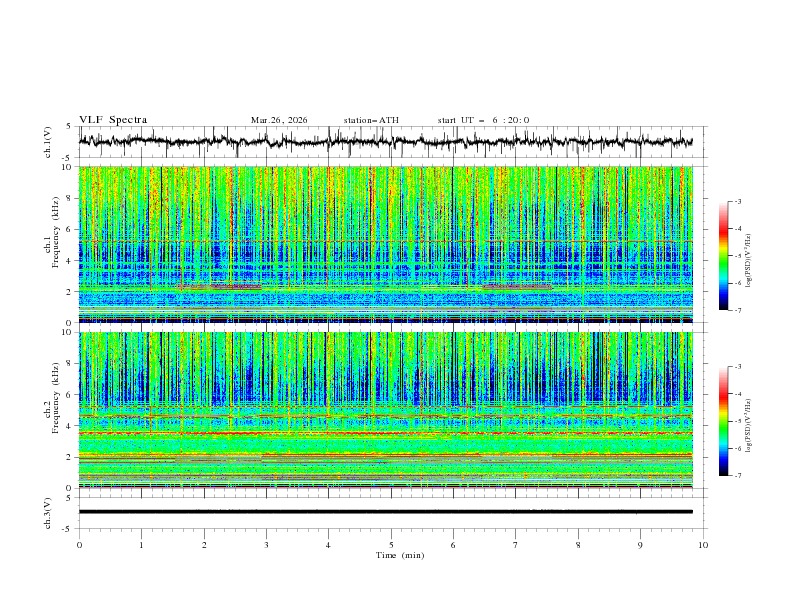
Task: Click the ch.3 flat waveform trace
Action: click(x=386, y=512)
